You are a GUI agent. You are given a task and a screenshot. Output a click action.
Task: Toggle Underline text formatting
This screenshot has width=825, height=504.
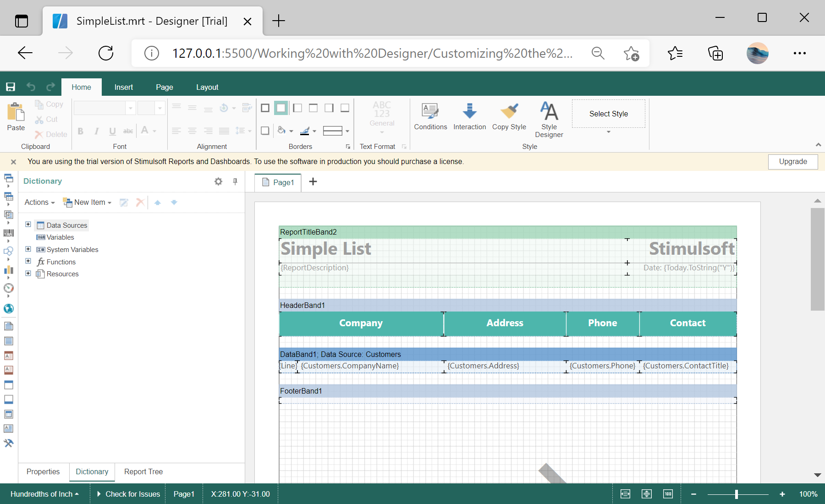[x=112, y=131]
